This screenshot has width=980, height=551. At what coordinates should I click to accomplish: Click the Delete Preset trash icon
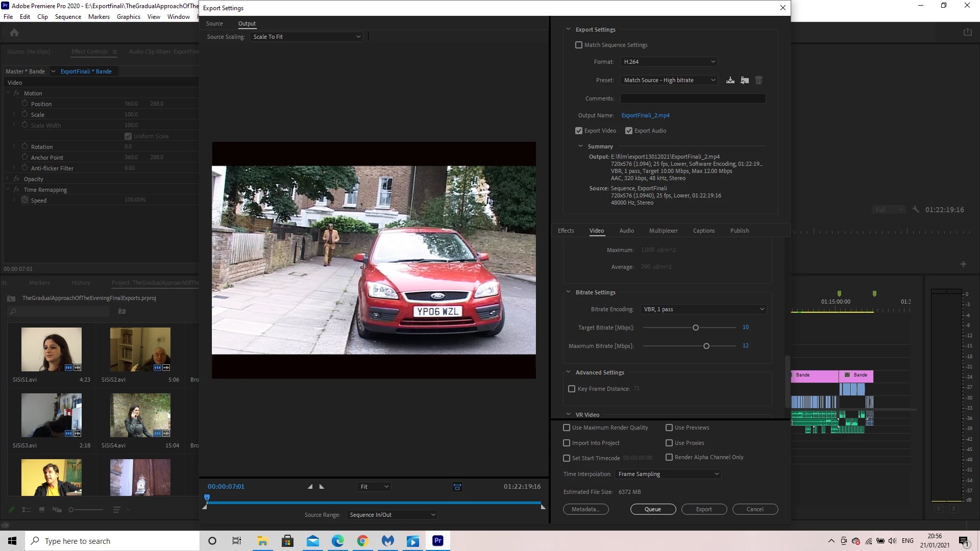tap(759, 80)
